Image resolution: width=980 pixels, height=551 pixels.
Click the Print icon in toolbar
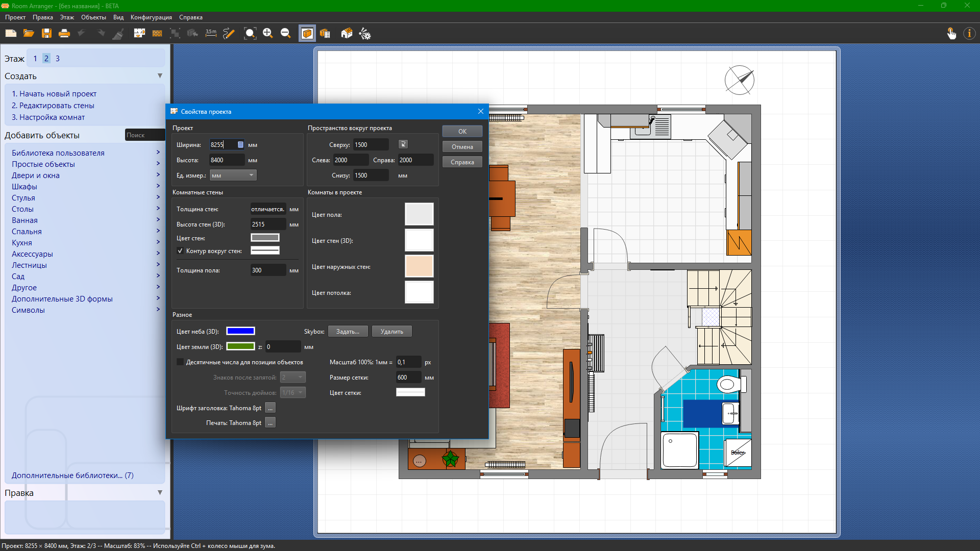point(64,34)
